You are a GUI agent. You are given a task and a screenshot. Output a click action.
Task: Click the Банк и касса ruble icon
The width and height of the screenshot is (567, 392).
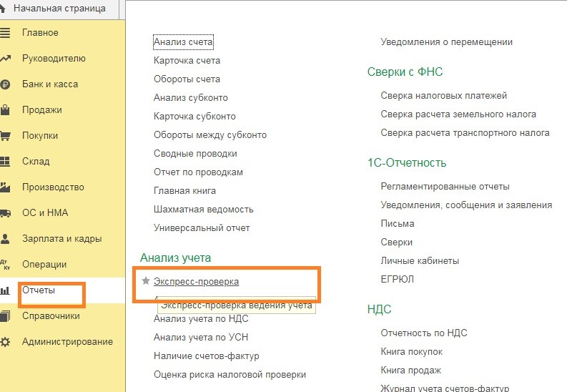click(x=5, y=84)
